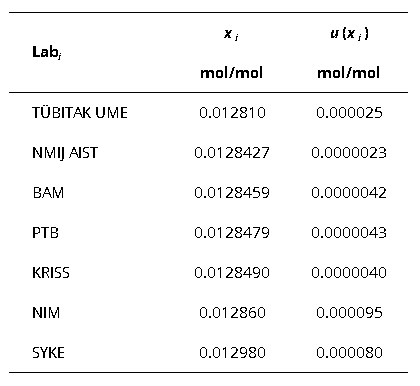Select the SYKE lab cell
420x386 pixels.
48,353
